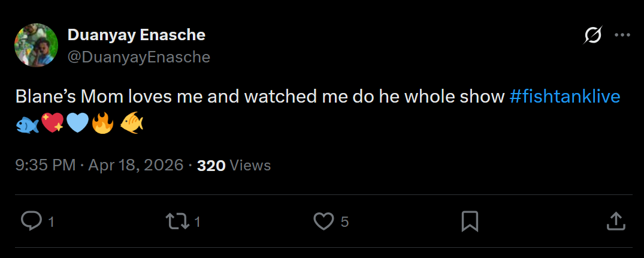644x258 pixels.
Task: Click the Duanyay Enasche display name
Action: [137, 35]
